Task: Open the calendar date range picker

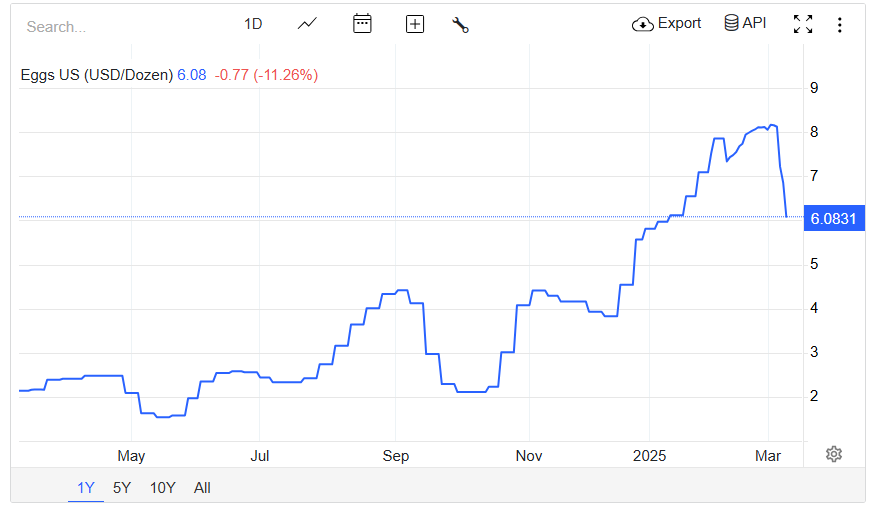Action: coord(362,24)
